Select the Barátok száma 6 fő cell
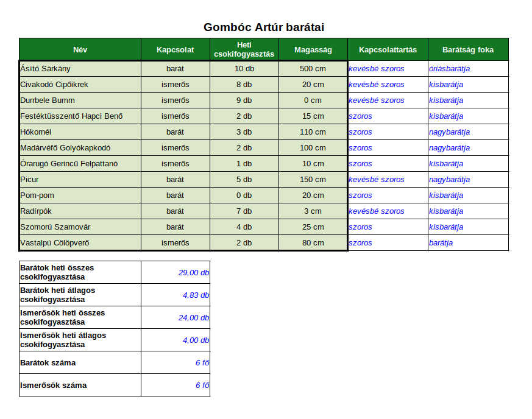This screenshot has width=532, height=419. click(176, 363)
